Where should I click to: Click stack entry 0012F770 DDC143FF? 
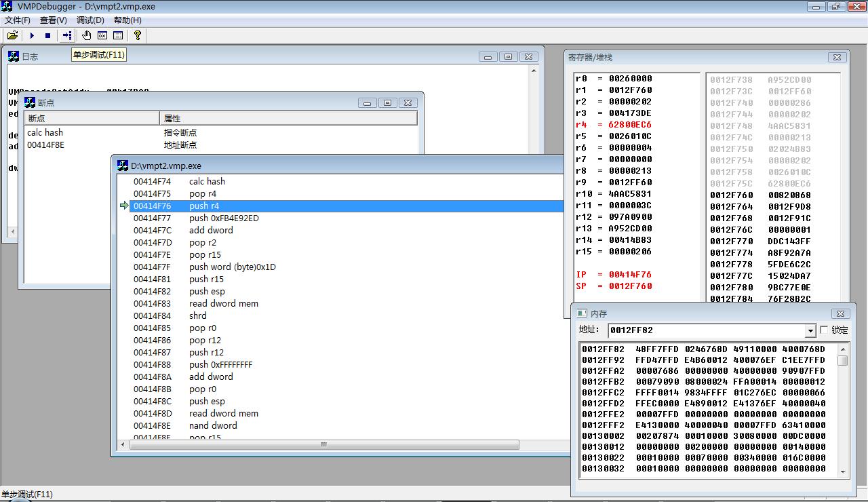(760, 242)
